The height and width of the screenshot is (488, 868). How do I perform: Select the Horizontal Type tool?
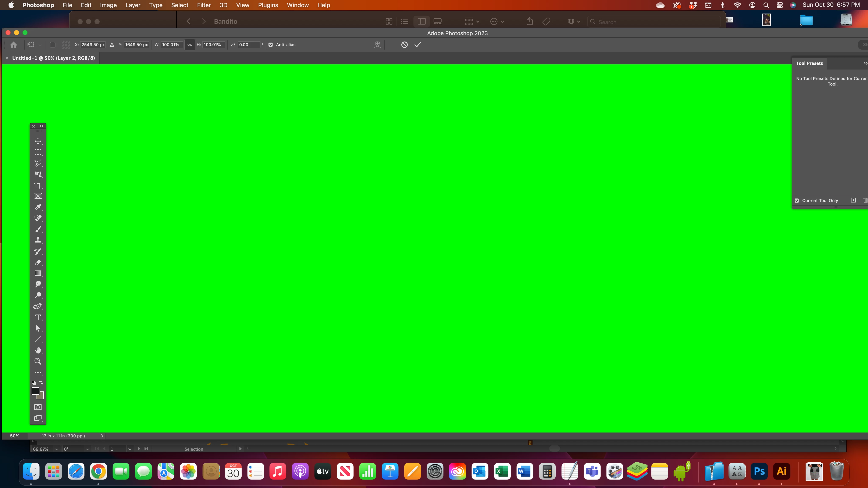coord(38,317)
